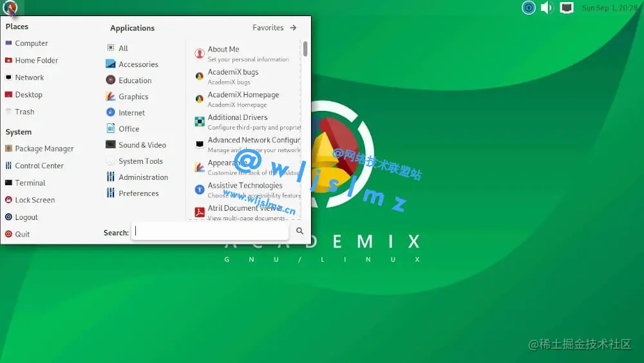
Task: Select the All applications category icon
Action: click(x=111, y=48)
